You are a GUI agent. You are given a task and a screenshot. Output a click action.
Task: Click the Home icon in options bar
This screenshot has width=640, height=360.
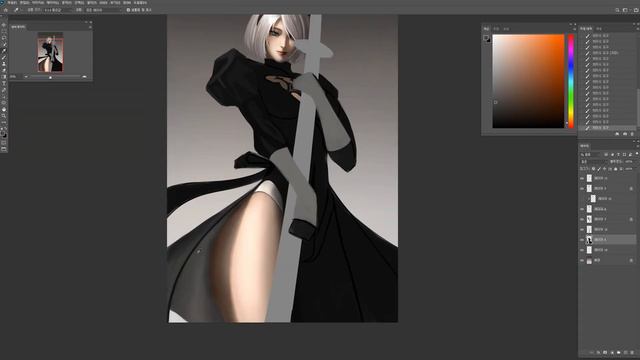(x=6, y=10)
